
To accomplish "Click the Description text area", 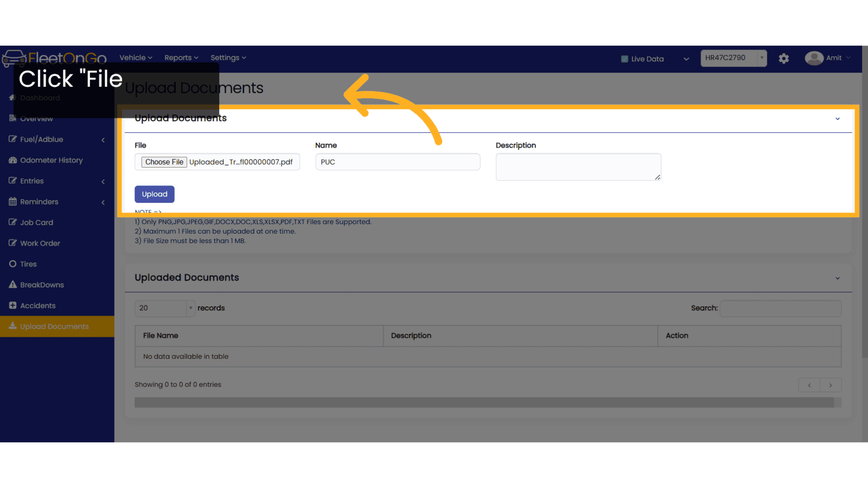I will pos(578,167).
